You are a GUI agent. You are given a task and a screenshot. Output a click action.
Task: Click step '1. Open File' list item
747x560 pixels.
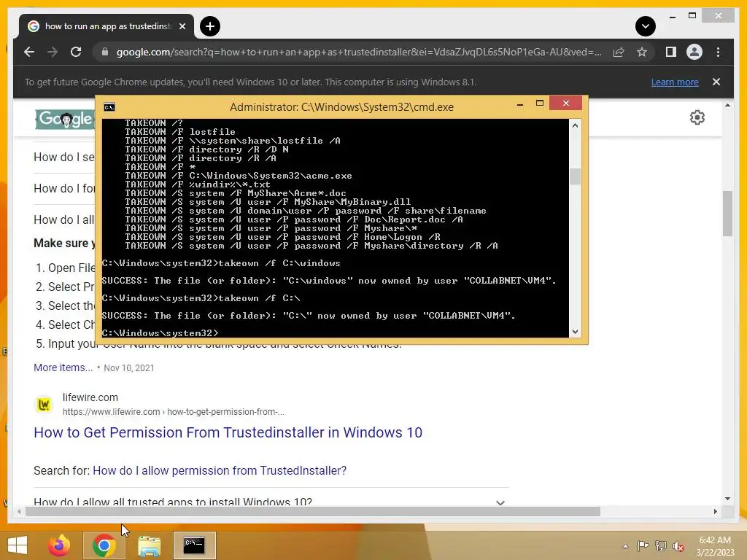point(65,268)
